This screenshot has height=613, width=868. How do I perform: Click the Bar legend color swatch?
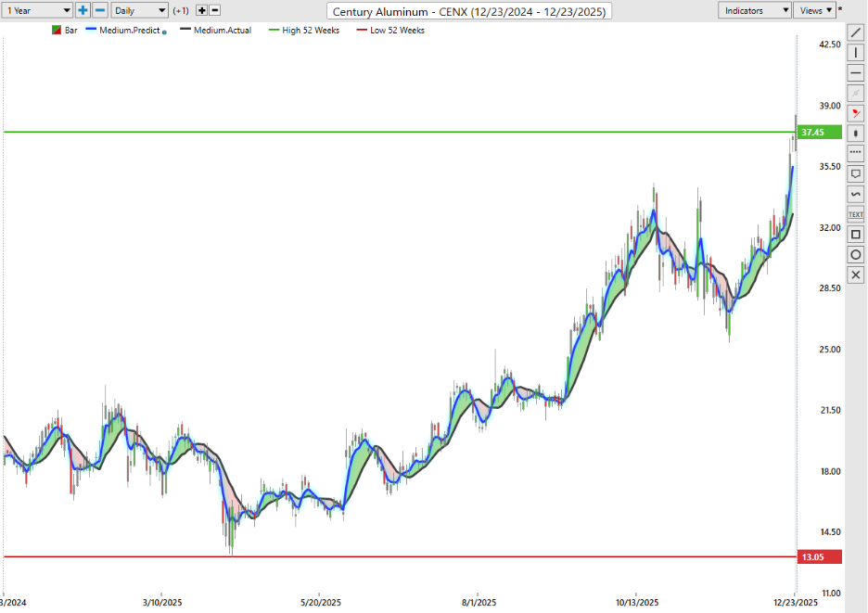[56, 31]
